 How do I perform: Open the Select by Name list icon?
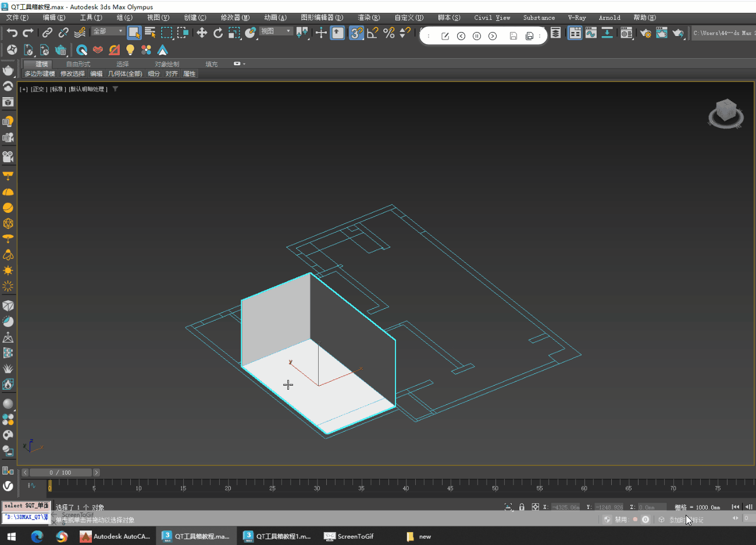[x=150, y=33]
